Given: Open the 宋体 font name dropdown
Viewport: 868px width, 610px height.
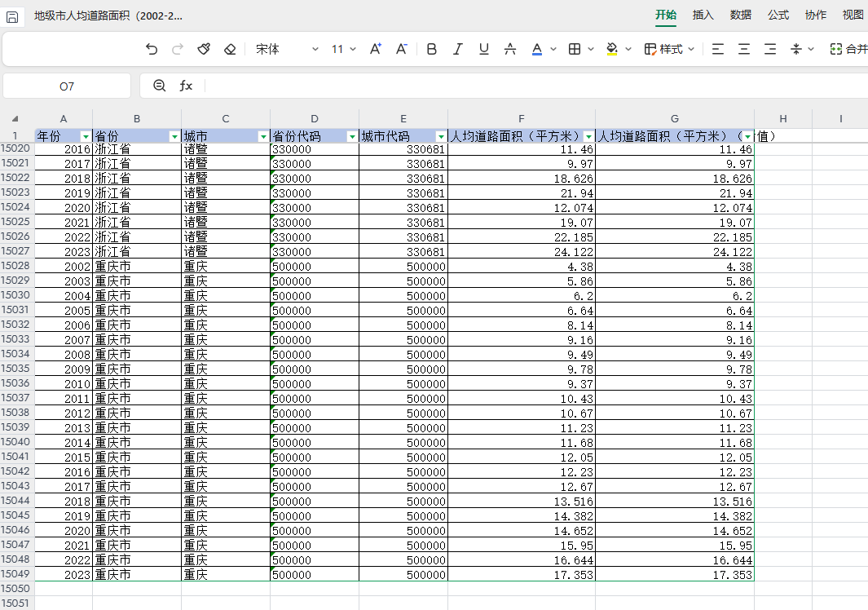Looking at the screenshot, I should click(x=287, y=49).
